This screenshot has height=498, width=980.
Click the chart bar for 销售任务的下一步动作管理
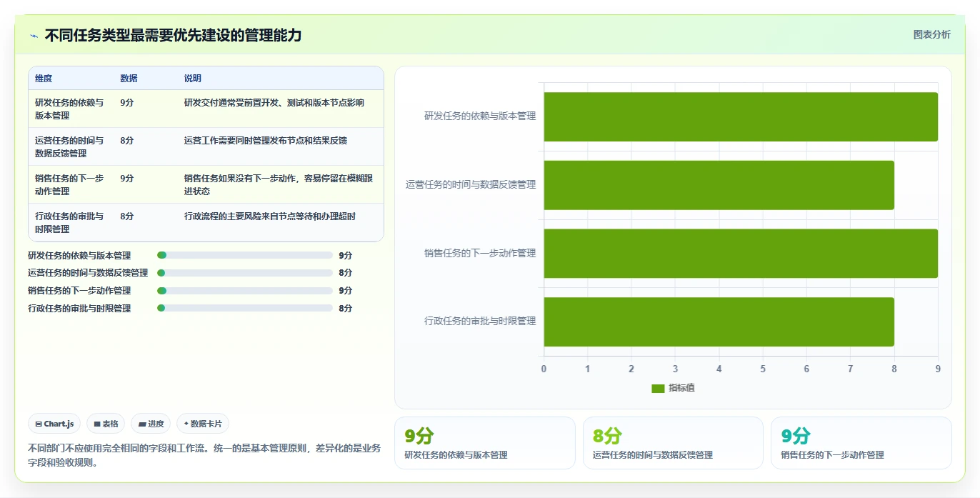pos(741,253)
